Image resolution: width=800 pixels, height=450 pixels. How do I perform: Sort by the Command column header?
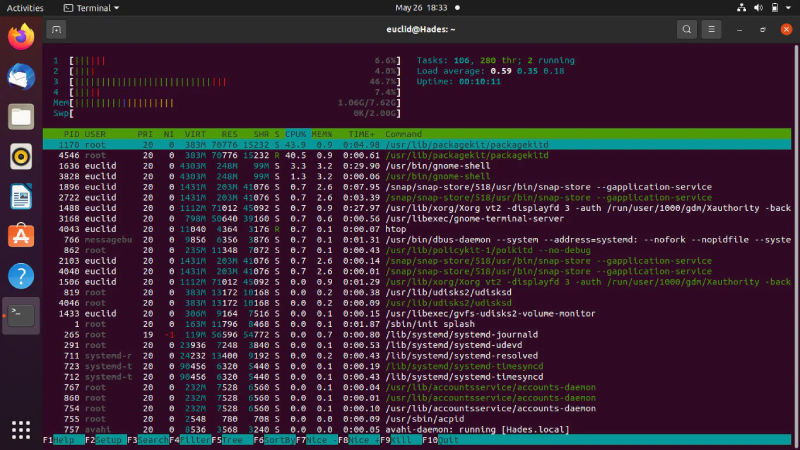coord(403,134)
